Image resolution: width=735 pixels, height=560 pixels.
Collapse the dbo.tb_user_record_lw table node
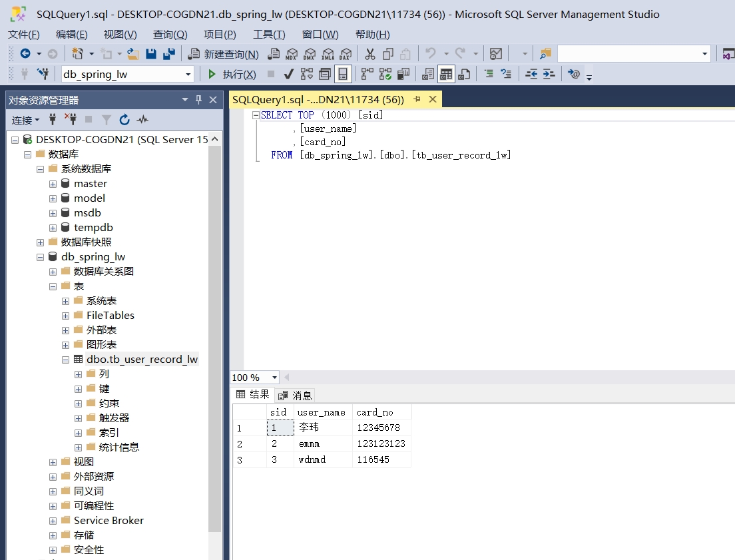coord(66,360)
